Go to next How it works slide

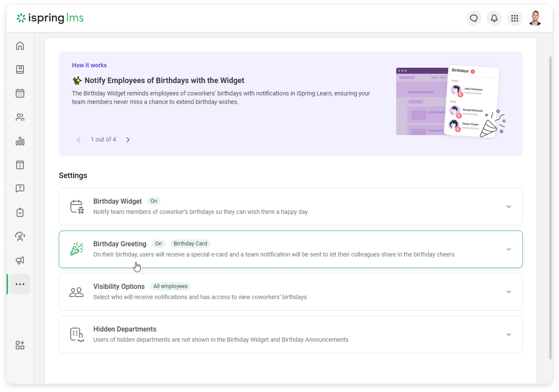point(128,140)
